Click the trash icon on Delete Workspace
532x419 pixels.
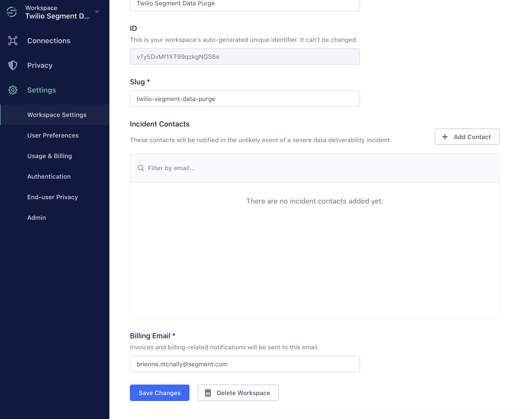(x=208, y=393)
